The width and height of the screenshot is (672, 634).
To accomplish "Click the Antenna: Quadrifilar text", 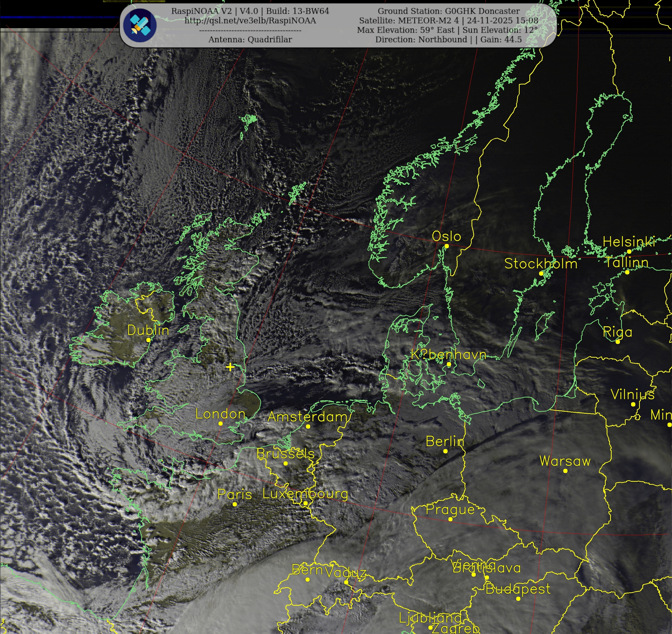I will (250, 40).
